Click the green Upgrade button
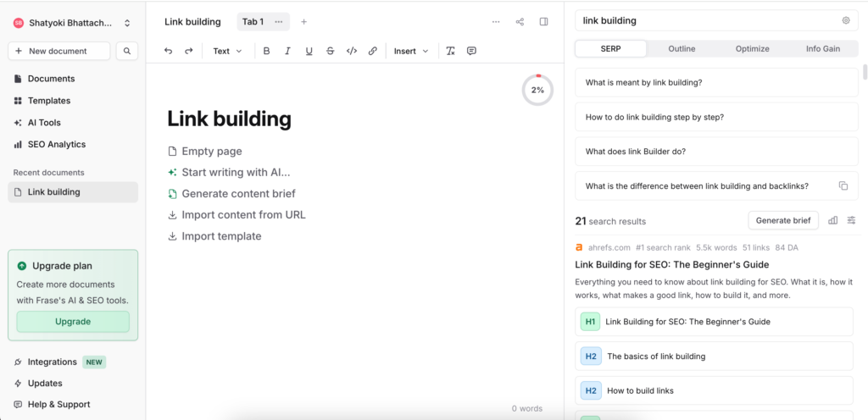This screenshot has width=868, height=420. tap(73, 322)
